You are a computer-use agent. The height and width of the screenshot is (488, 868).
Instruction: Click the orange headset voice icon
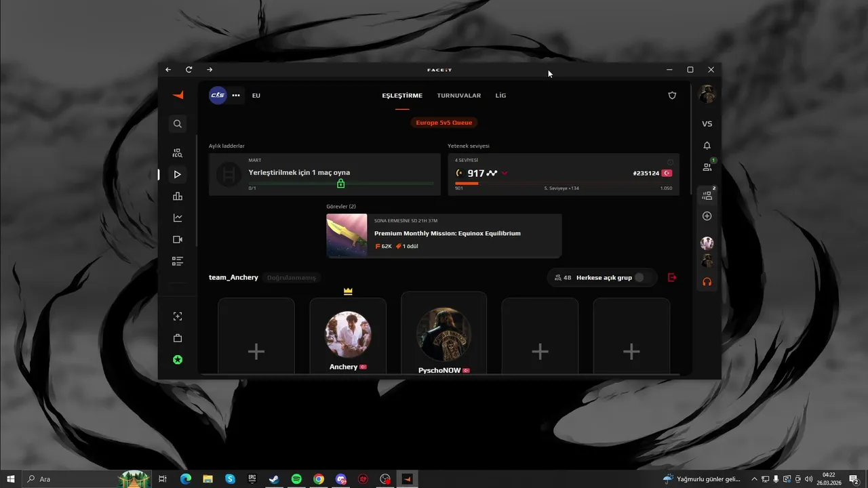click(x=707, y=282)
